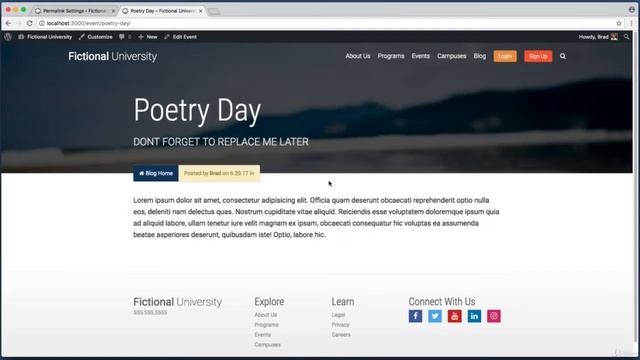The width and height of the screenshot is (640, 360).
Task: Visit the Twitter social icon
Action: point(435,316)
